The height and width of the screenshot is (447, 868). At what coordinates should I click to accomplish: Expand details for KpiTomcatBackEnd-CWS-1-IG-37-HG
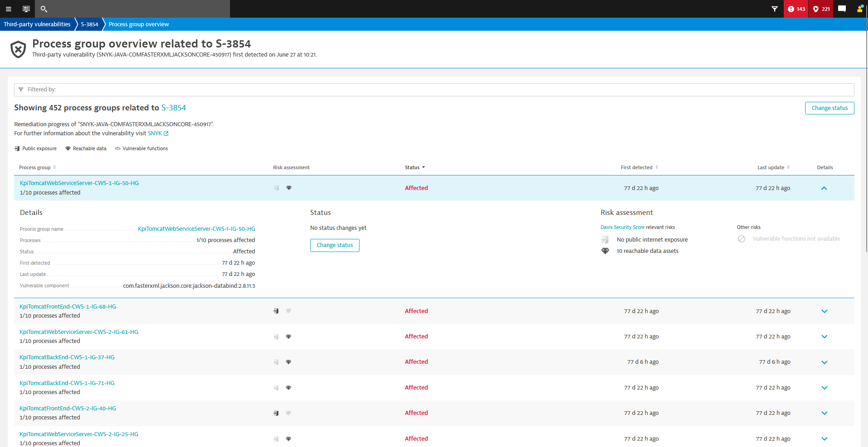[x=824, y=362]
